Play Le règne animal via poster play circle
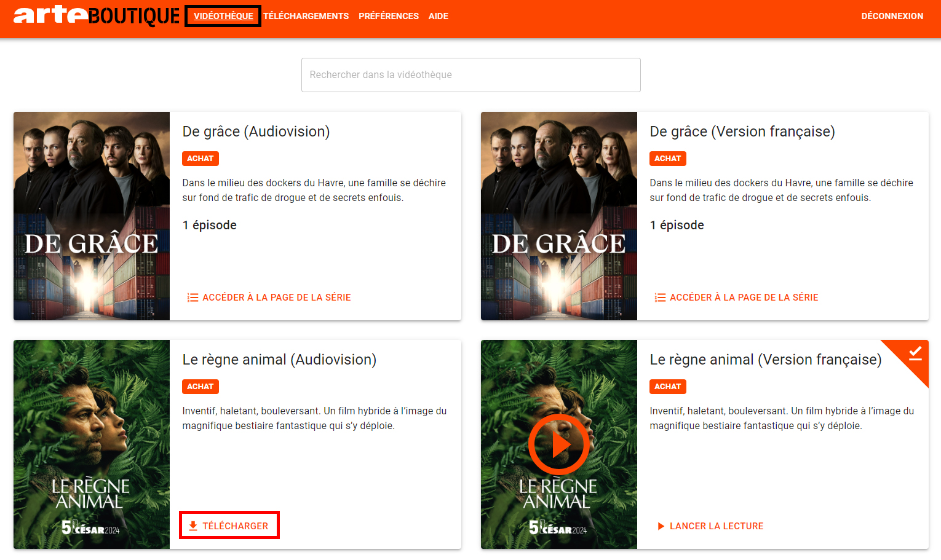Viewport: 941px width, 560px height. (559, 444)
